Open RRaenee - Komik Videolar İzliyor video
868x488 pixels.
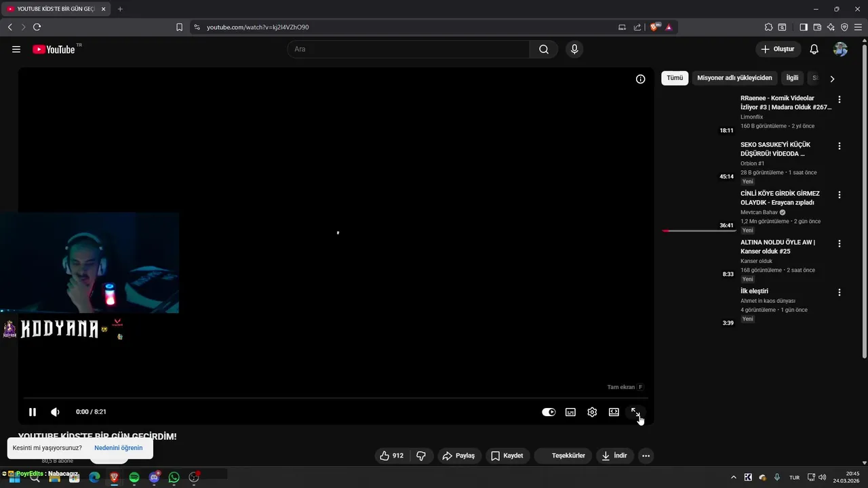point(786,103)
